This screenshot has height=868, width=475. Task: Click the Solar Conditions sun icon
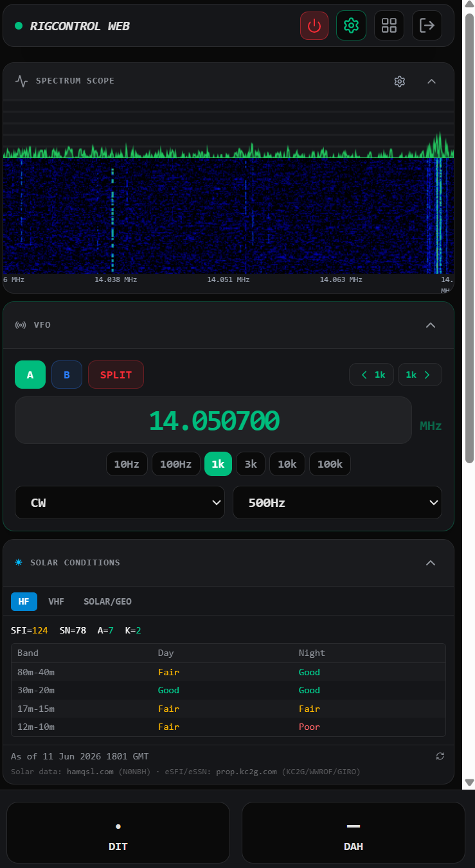(19, 562)
